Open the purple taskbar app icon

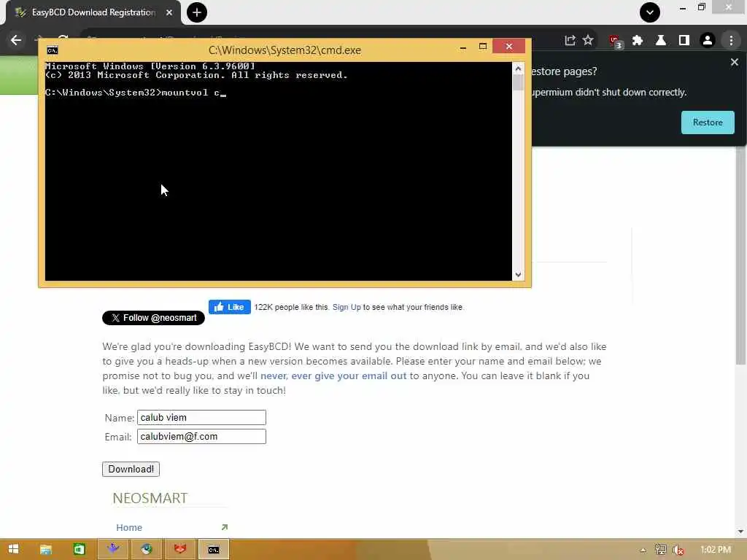coord(113,549)
